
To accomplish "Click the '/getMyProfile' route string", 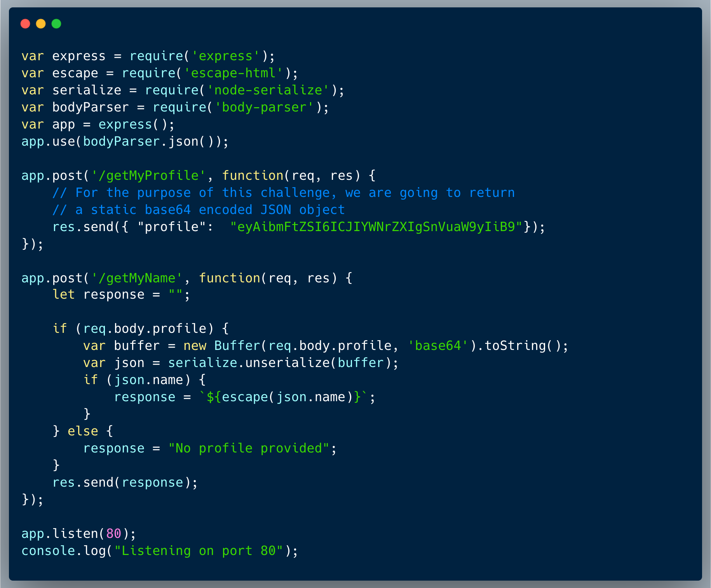I will tap(148, 176).
